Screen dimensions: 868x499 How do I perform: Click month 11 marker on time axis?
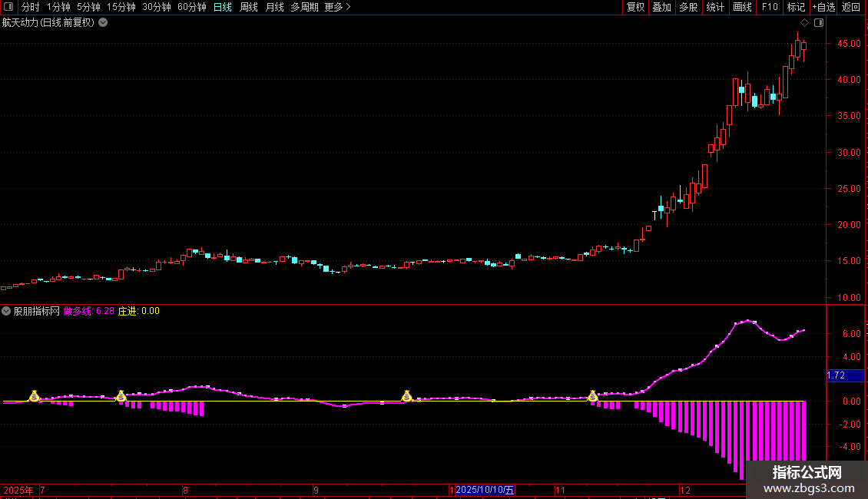click(560, 490)
